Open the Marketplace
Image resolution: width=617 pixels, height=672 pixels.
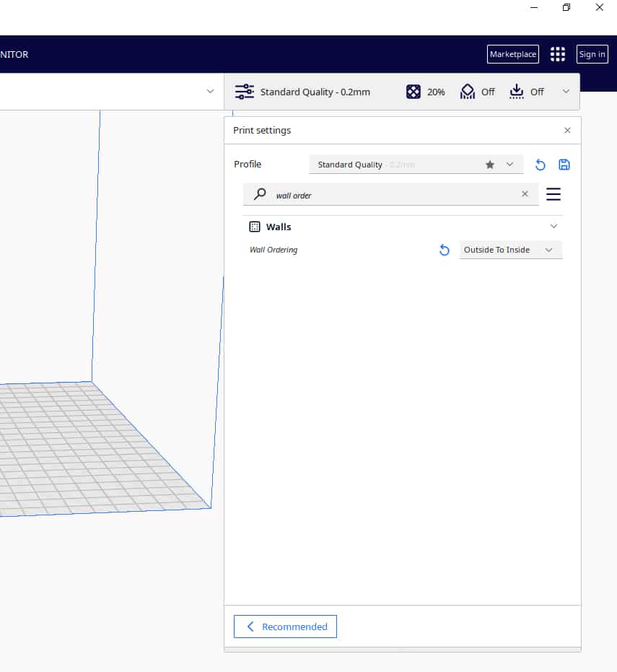coord(513,54)
